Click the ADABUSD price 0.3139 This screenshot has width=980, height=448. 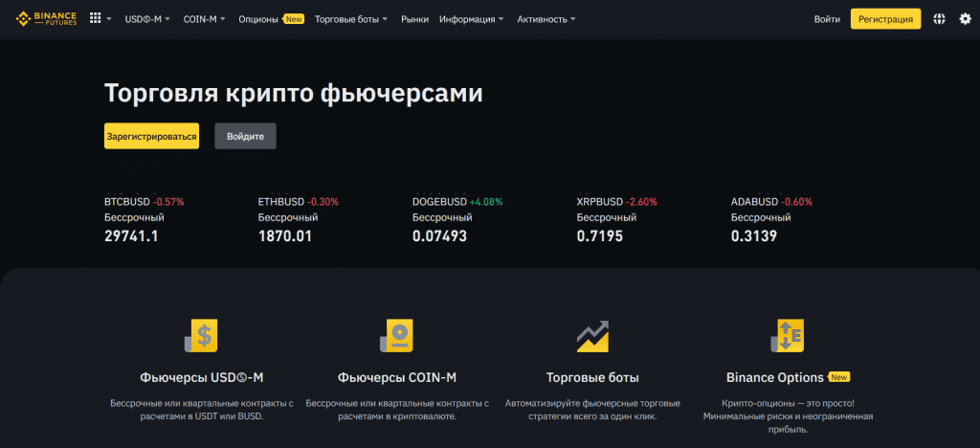point(754,236)
